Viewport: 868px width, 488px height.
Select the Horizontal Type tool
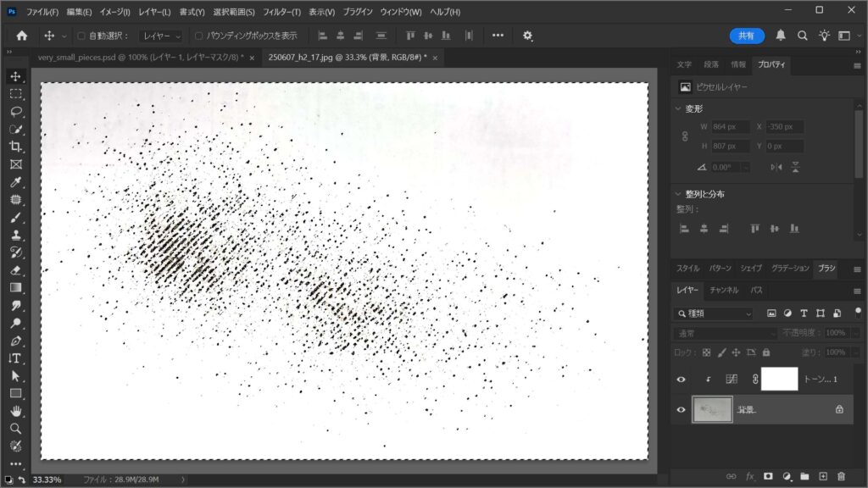[15, 358]
